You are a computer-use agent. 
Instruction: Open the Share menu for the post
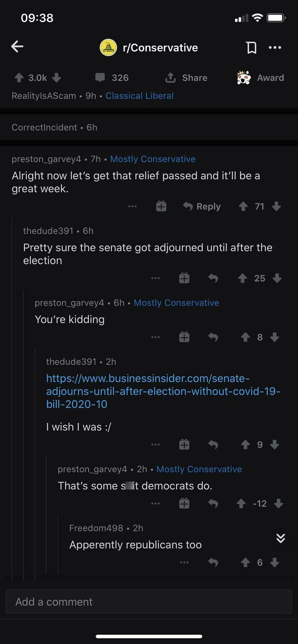186,78
